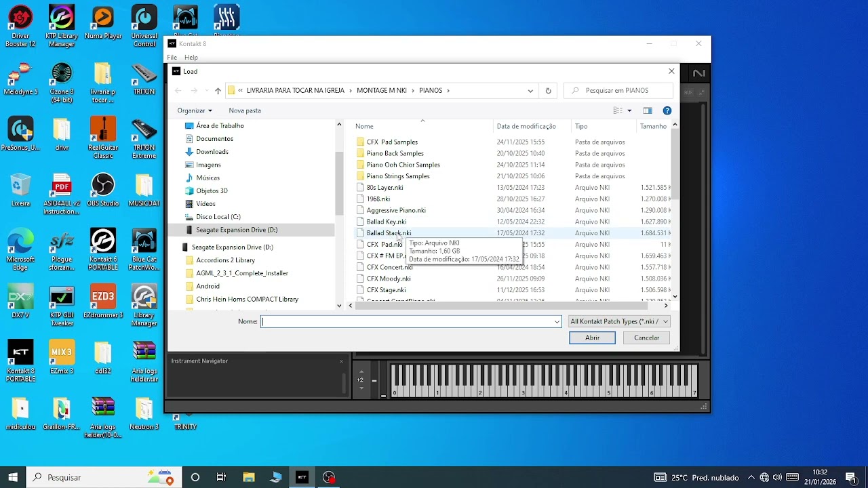Navigate to LIVRARIA PARA TOCAR NA IGREJA breadcrumb
Screen dimensions: 868x488
295,90
